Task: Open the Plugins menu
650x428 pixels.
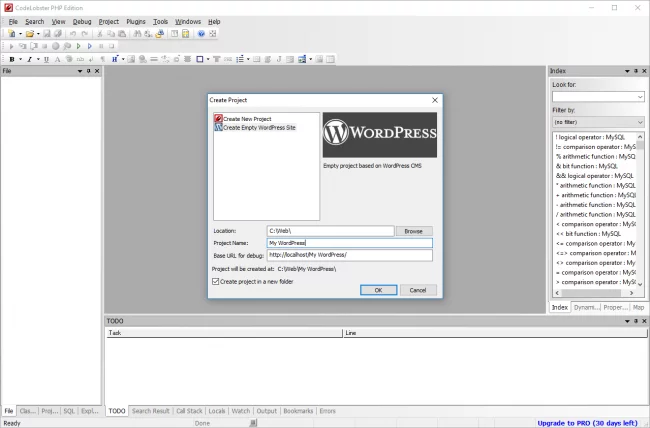Action: tap(136, 22)
